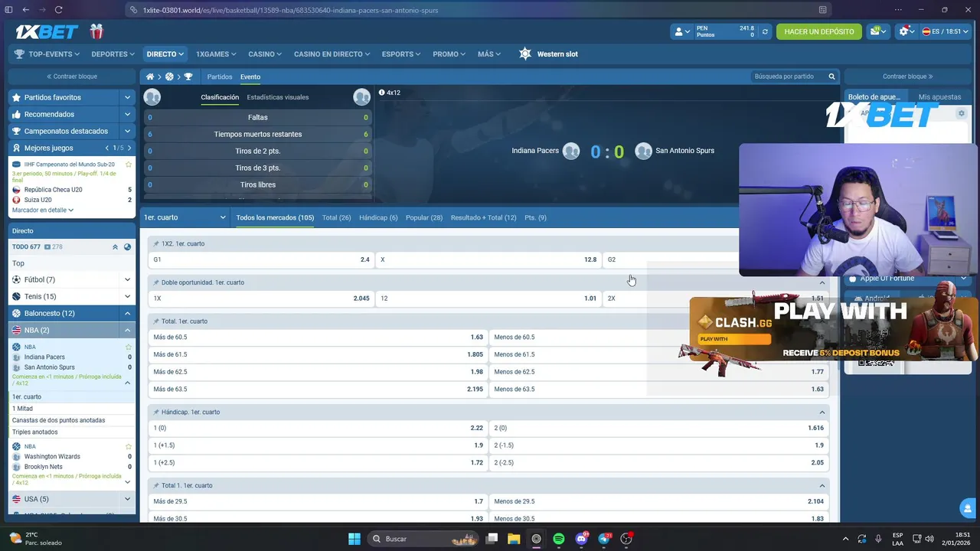Click the 1XBET logo in the header

pyautogui.click(x=47, y=31)
